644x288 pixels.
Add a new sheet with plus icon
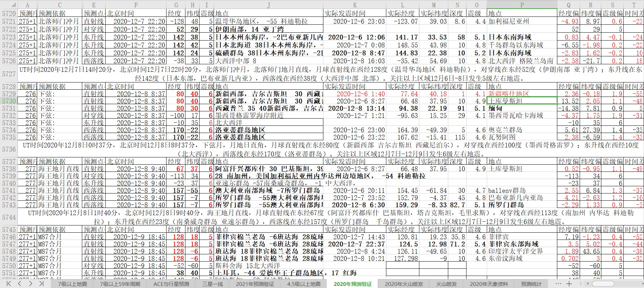[569, 284]
